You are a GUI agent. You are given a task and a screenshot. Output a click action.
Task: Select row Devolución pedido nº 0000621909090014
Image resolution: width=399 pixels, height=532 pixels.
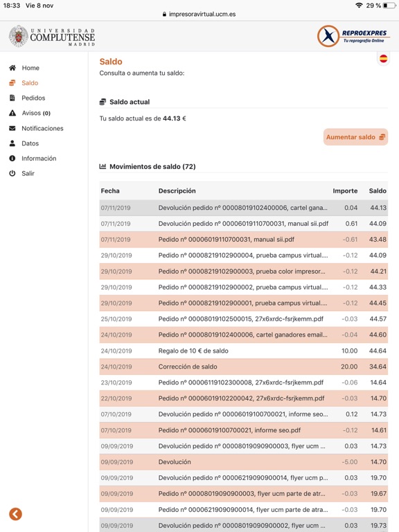(244, 478)
